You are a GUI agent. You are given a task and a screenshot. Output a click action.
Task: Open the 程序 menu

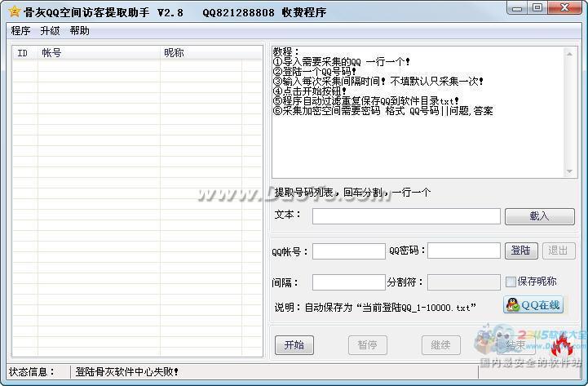(x=20, y=31)
